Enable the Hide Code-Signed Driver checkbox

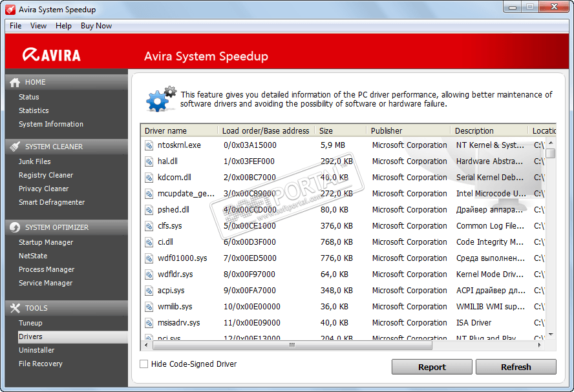(144, 364)
